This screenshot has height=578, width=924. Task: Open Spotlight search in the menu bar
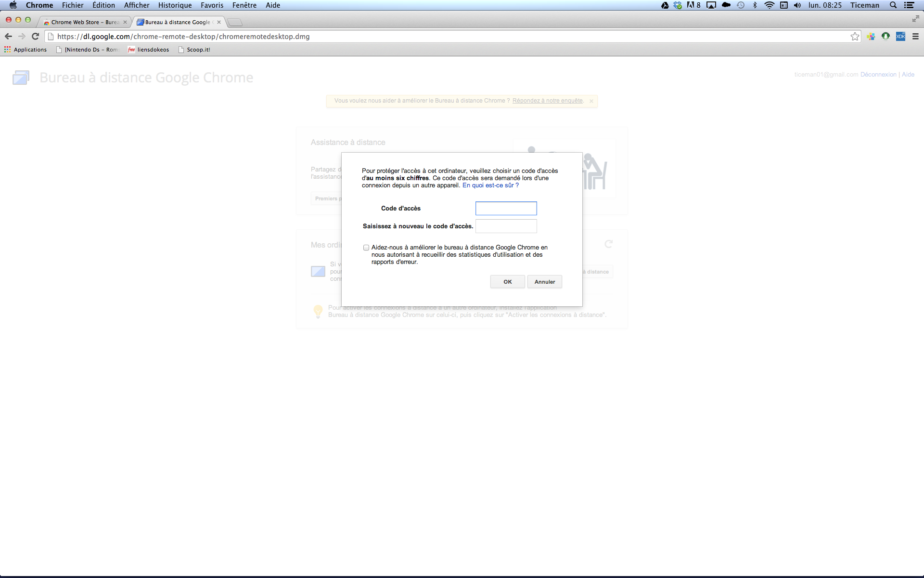coord(893,5)
